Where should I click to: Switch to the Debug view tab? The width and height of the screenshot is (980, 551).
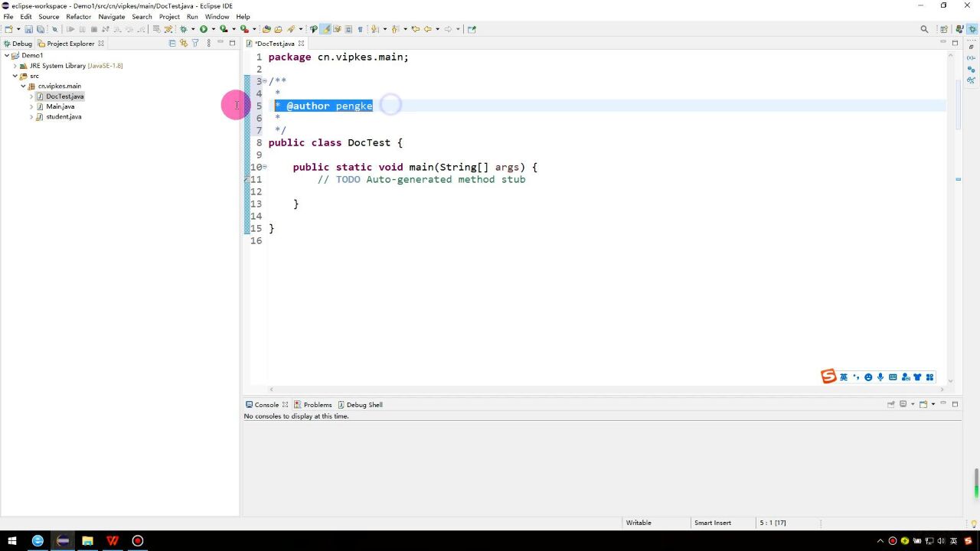(18, 44)
